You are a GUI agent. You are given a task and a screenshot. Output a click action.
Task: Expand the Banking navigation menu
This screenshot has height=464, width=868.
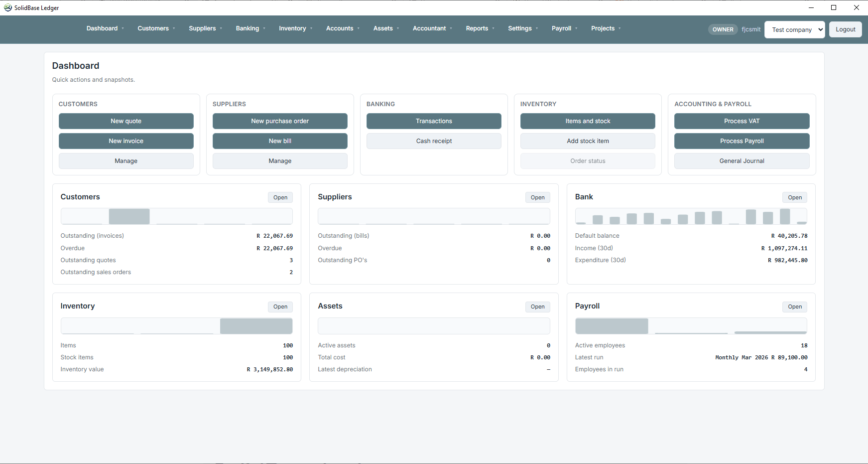250,28
